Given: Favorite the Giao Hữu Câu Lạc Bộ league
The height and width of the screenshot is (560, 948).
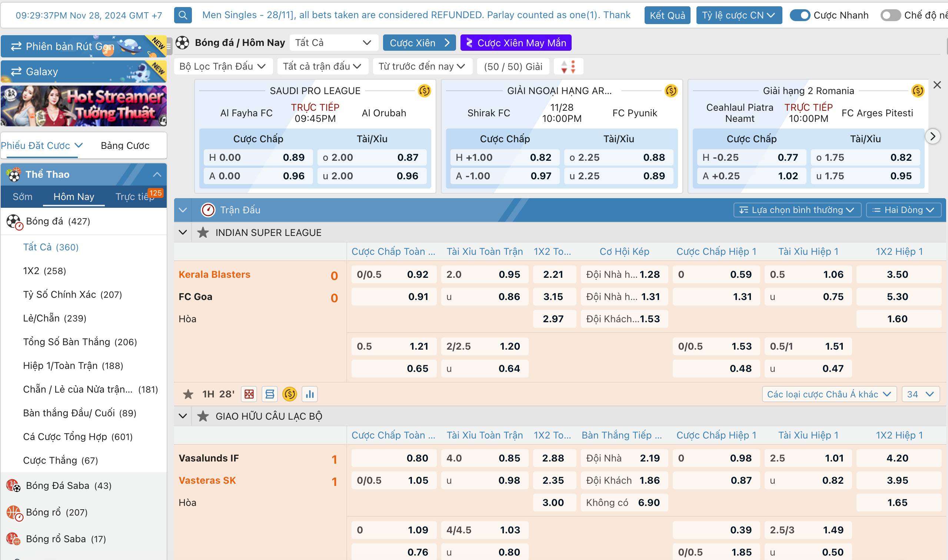Looking at the screenshot, I should pos(203,416).
